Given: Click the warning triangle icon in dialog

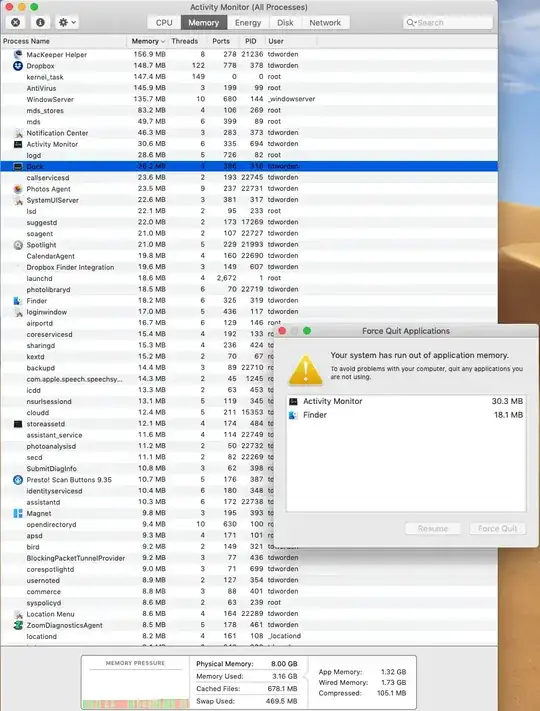Looking at the screenshot, I should point(306,370).
